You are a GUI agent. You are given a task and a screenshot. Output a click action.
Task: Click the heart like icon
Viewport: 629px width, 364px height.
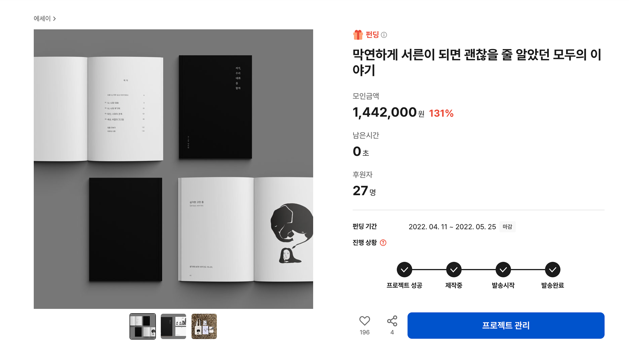pos(364,321)
